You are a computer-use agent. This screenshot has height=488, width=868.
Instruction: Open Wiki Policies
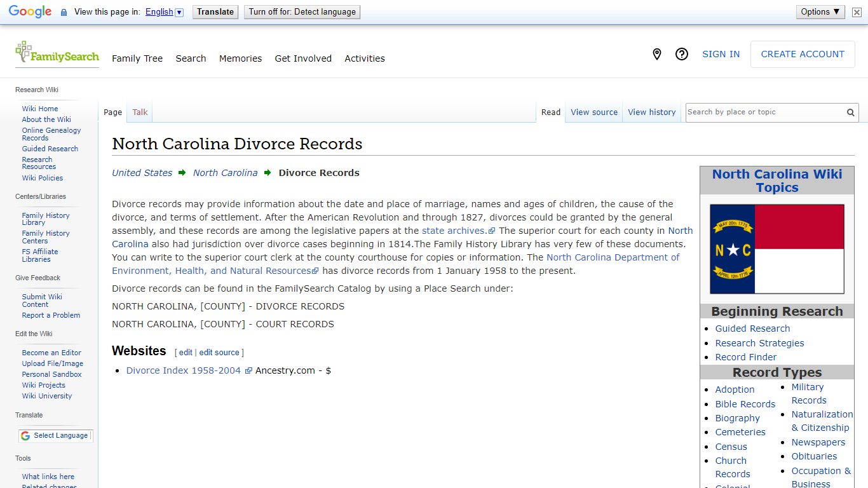point(43,178)
